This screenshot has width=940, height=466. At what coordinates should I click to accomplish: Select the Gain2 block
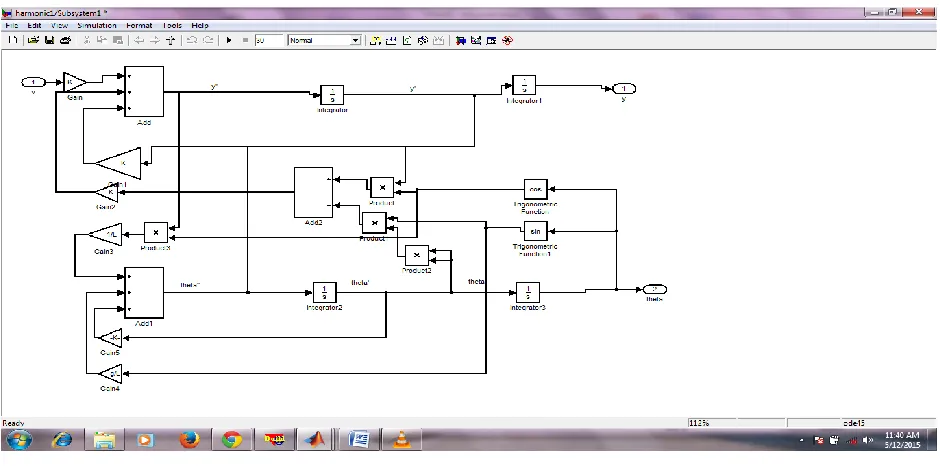[109, 192]
